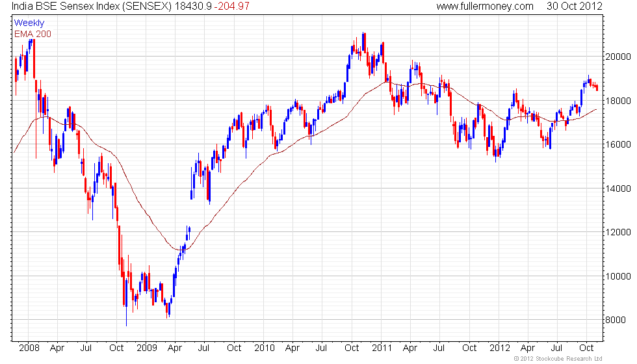The width and height of the screenshot is (637, 364).
Task: Click the www.fullermoney.com text
Action: point(485,6)
